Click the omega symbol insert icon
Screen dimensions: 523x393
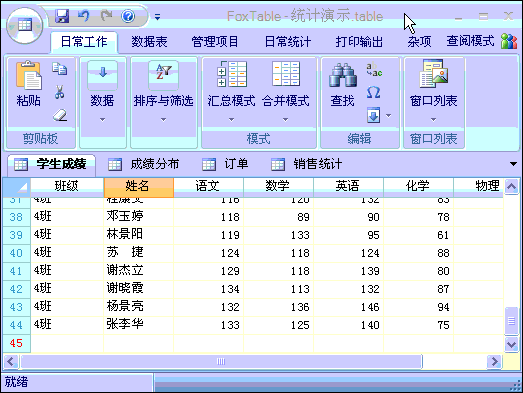coord(374,92)
